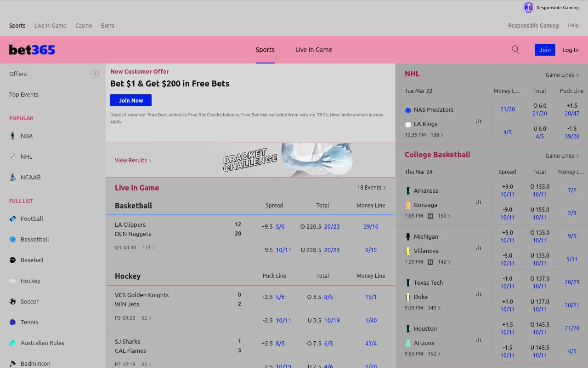The height and width of the screenshot is (368, 588).
Task: Expand College Basketball Game Lines chevron
Action: pyautogui.click(x=577, y=156)
